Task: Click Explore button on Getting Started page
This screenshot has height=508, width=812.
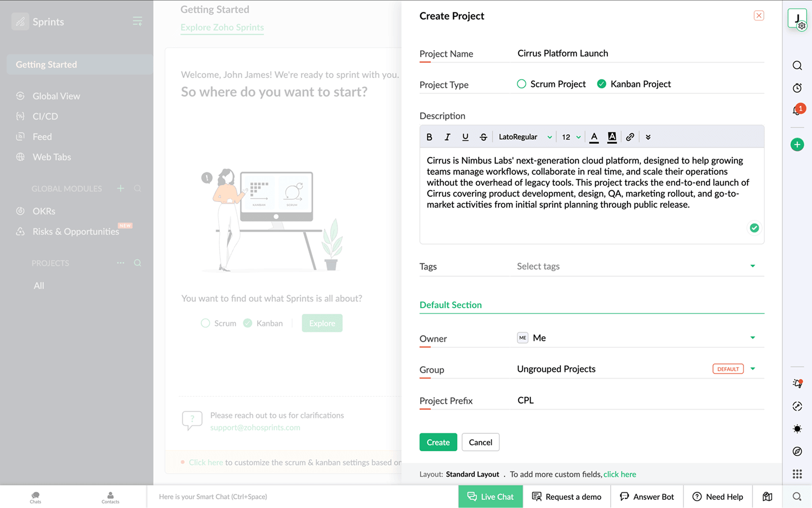Action: click(x=322, y=323)
